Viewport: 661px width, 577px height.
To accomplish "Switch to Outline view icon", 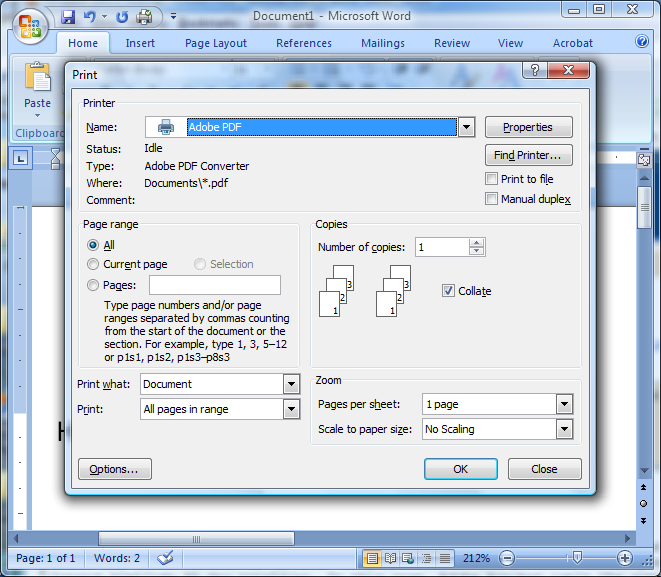I will [426, 558].
